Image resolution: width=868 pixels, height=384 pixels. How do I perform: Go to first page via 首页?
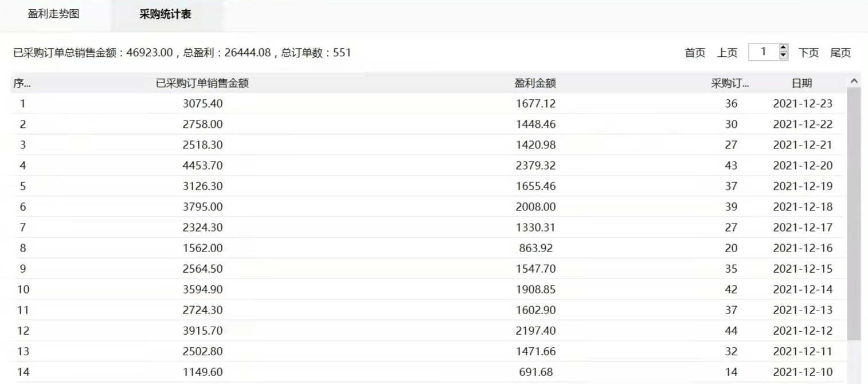(695, 53)
